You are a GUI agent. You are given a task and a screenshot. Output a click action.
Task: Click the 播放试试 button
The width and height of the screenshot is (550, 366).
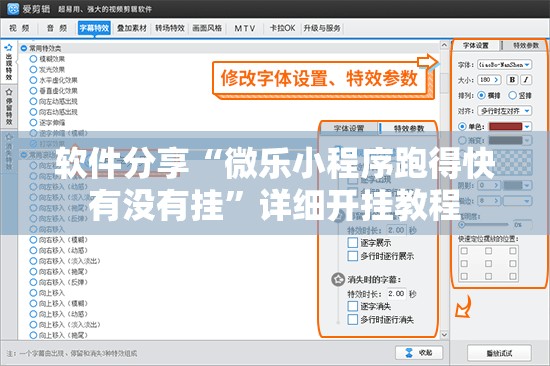(x=499, y=353)
